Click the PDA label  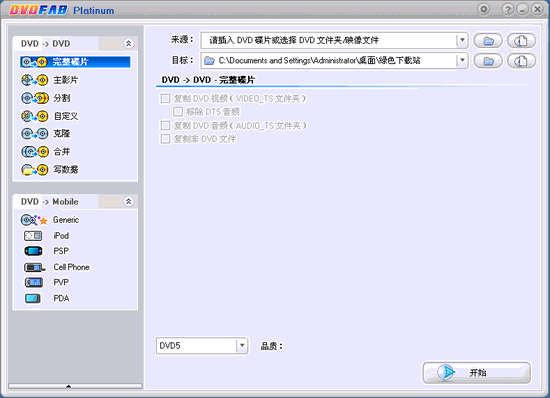click(x=61, y=298)
